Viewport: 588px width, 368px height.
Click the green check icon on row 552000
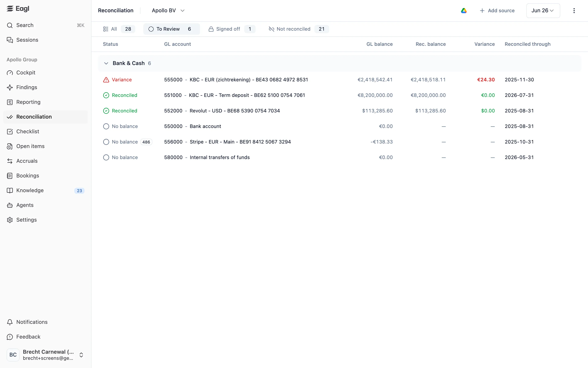click(106, 111)
